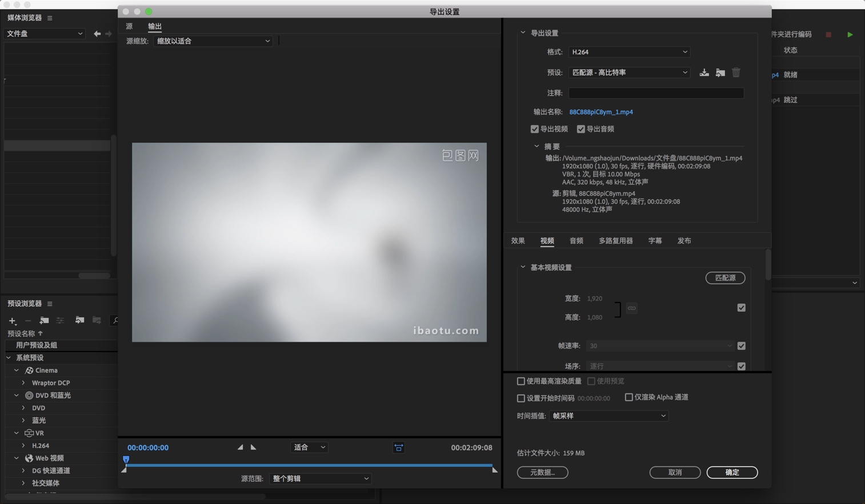Set the in point with the left triangle marker
865x504 pixels.
[240, 447]
